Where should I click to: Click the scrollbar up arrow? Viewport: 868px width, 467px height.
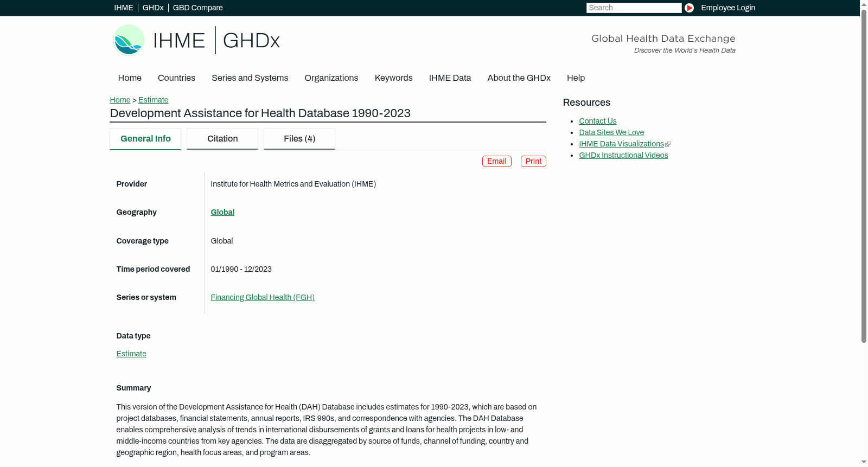[x=864, y=4]
